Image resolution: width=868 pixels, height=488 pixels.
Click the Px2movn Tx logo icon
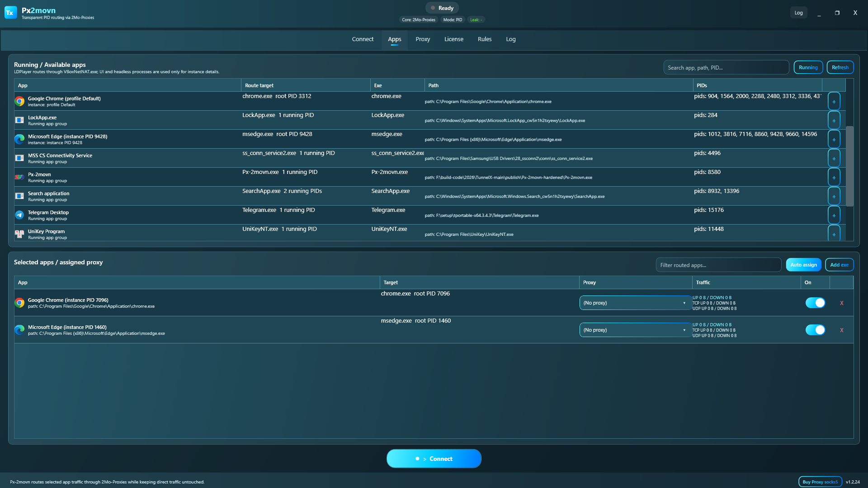(10, 13)
